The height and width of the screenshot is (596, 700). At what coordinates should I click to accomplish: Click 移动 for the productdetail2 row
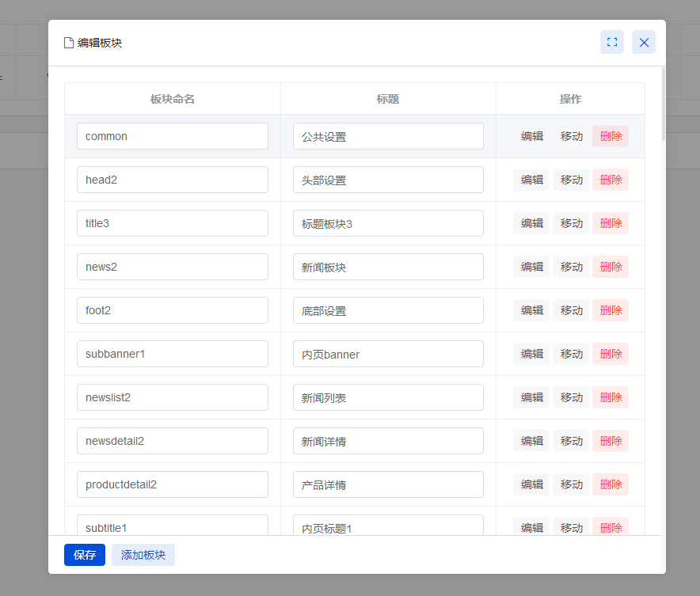(x=571, y=484)
